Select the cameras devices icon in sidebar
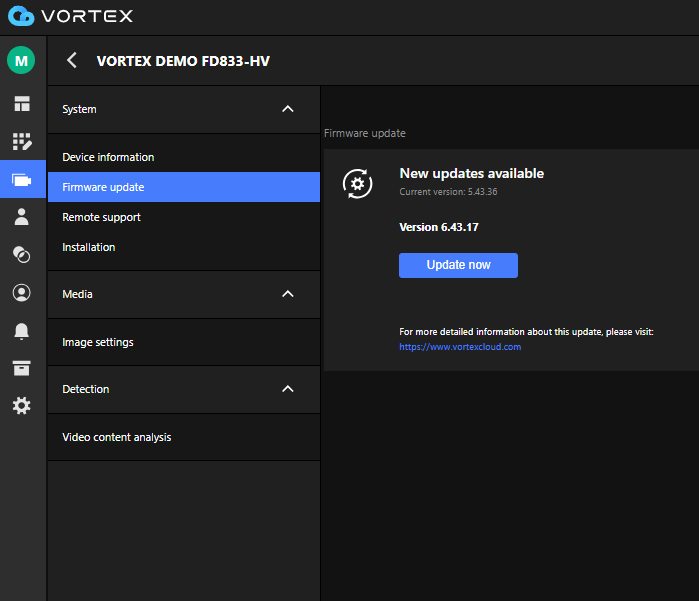699x601 pixels. (x=22, y=180)
